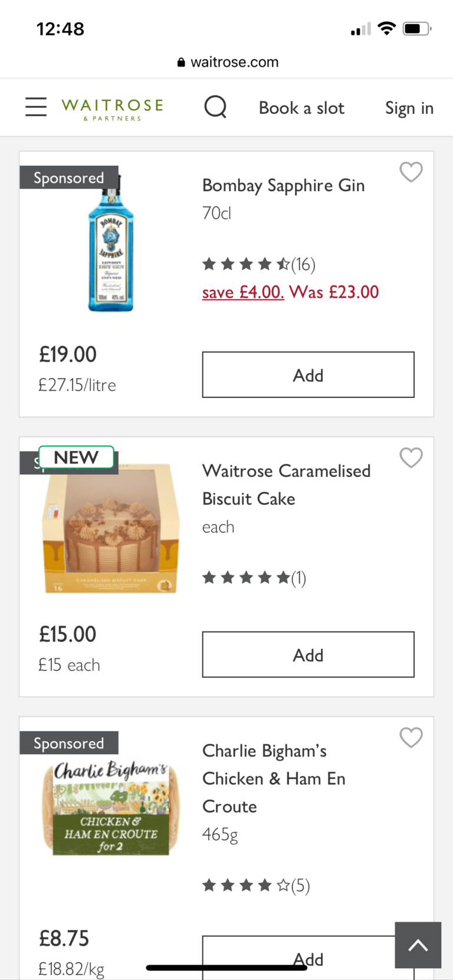
Task: Tap the Sponsored label on Charlie Bigham's product
Action: pyautogui.click(x=68, y=743)
